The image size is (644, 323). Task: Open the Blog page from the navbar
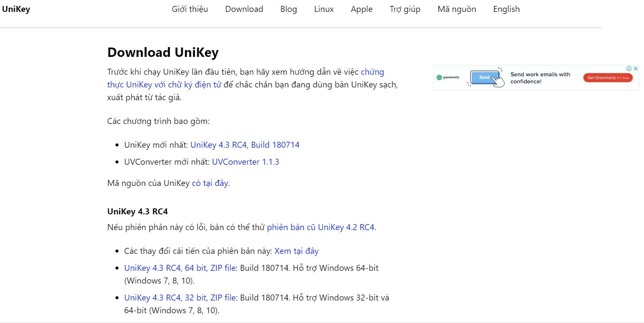point(289,9)
